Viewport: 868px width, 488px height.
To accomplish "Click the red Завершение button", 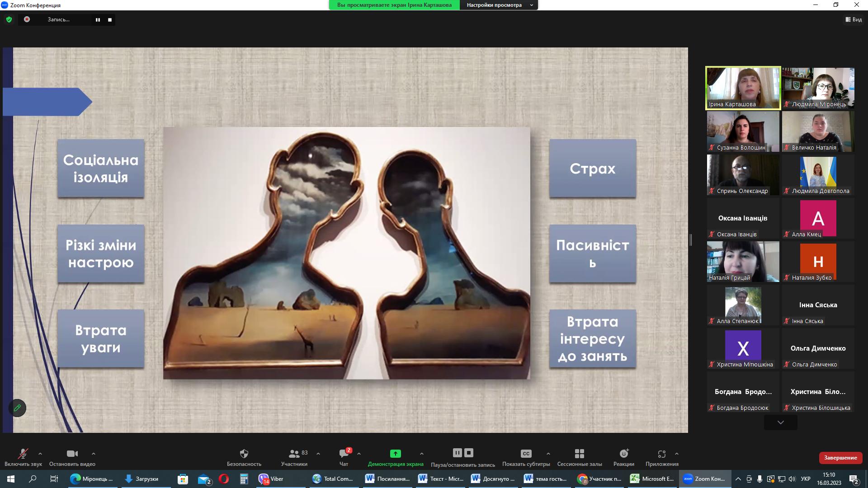I will (x=840, y=458).
